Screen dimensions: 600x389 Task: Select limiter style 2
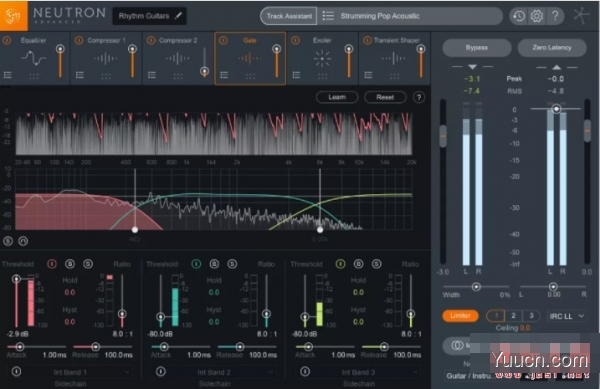(514, 316)
